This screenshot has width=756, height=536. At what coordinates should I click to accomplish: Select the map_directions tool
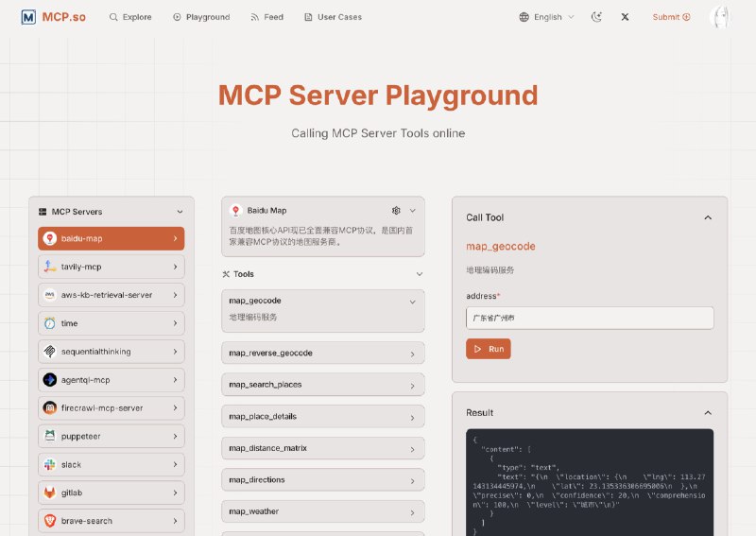pyautogui.click(x=323, y=480)
